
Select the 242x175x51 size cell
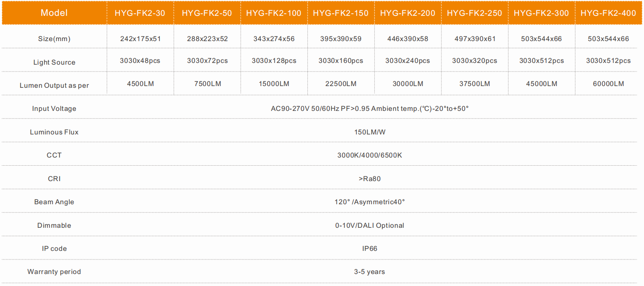tap(140, 39)
